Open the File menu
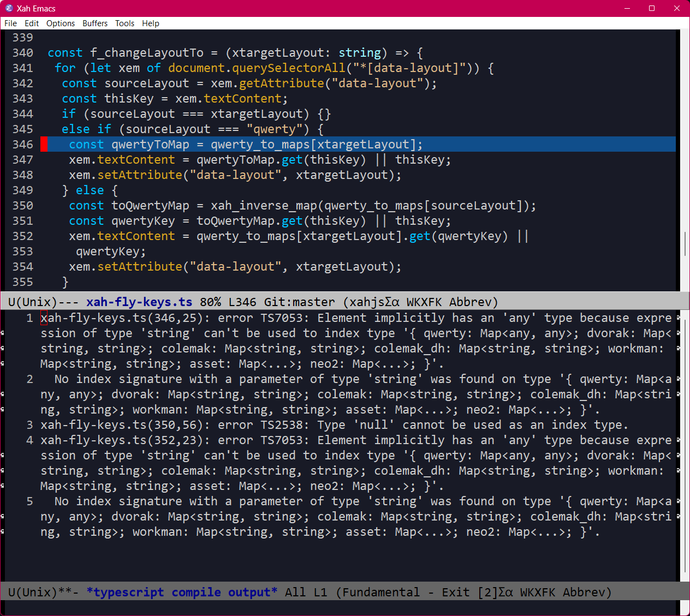The width and height of the screenshot is (690, 616). pos(10,23)
